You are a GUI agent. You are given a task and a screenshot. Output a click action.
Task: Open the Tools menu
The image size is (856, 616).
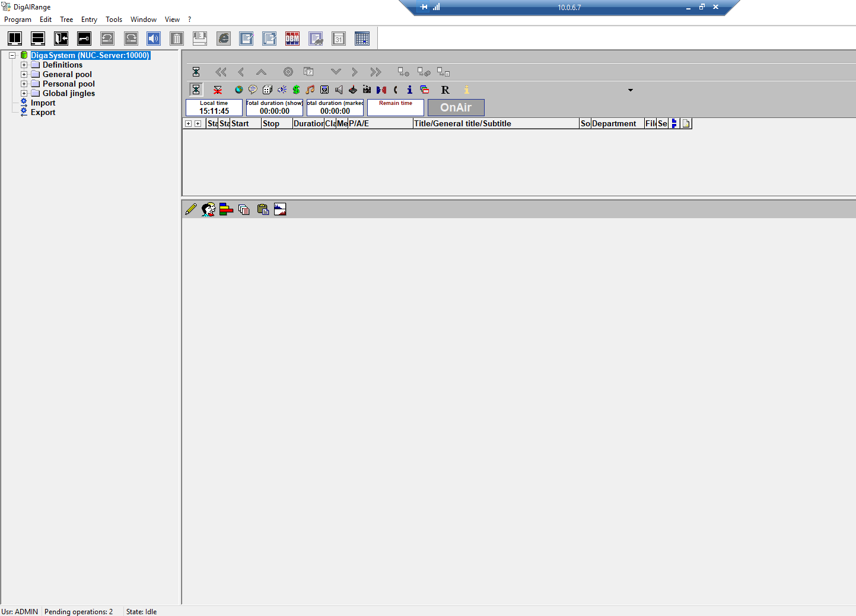(114, 20)
